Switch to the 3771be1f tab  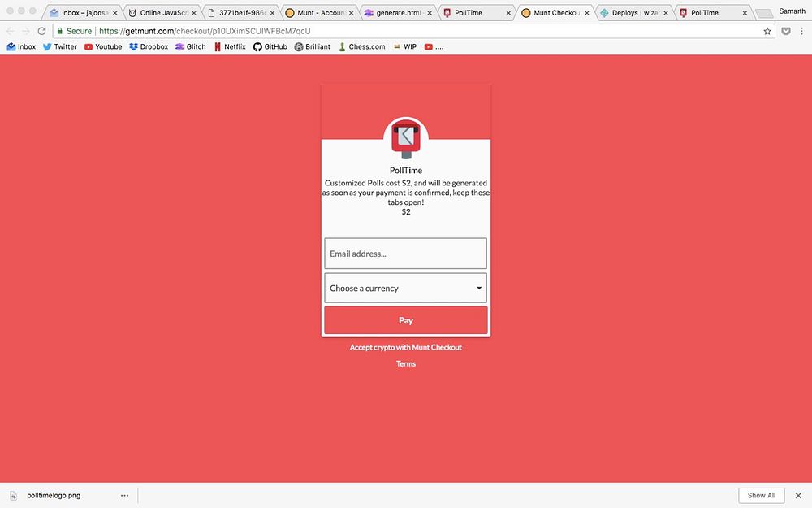(x=241, y=13)
